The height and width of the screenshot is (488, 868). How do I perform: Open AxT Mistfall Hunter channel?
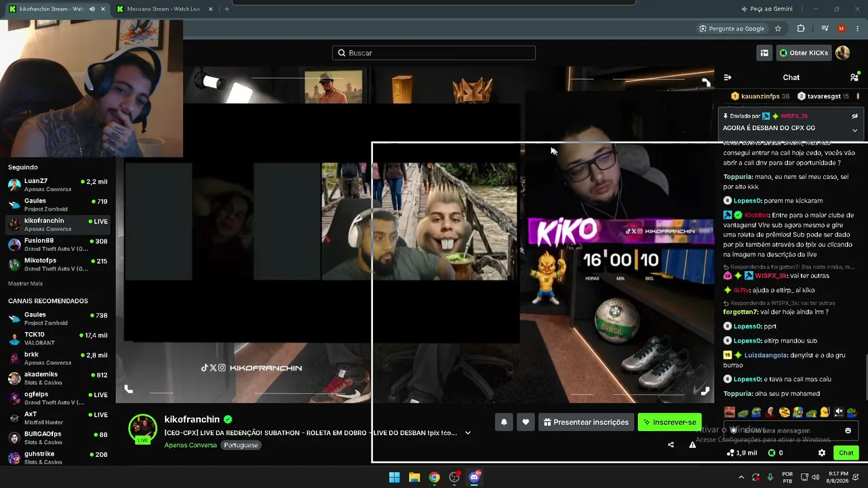click(x=58, y=418)
